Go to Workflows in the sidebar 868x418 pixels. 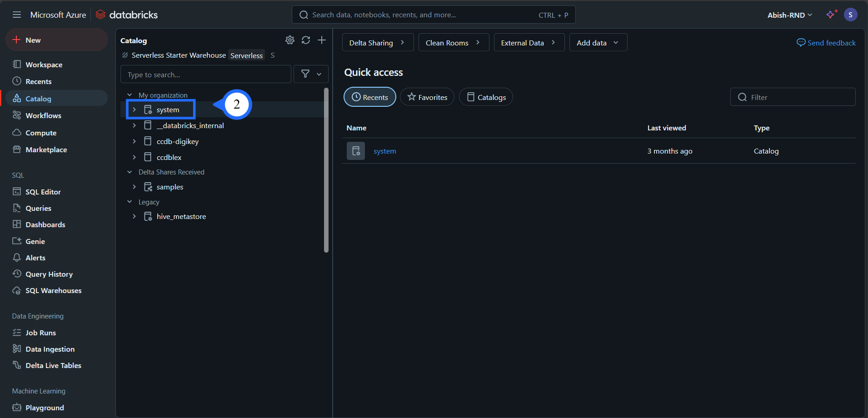point(43,115)
